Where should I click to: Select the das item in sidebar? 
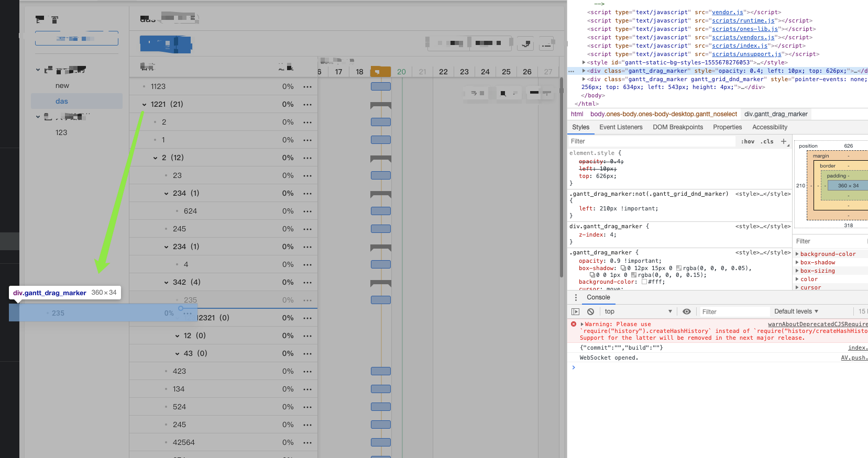pyautogui.click(x=76, y=101)
